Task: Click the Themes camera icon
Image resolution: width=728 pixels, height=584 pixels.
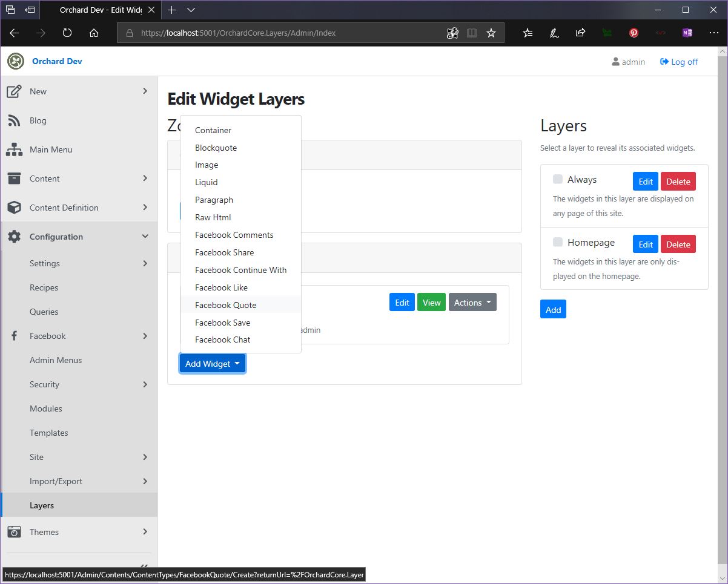Action: point(14,532)
